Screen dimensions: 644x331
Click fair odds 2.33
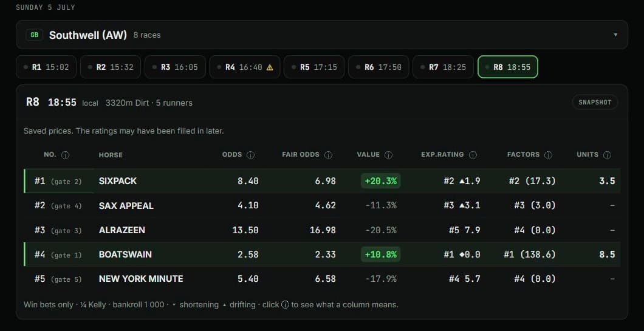(x=325, y=254)
